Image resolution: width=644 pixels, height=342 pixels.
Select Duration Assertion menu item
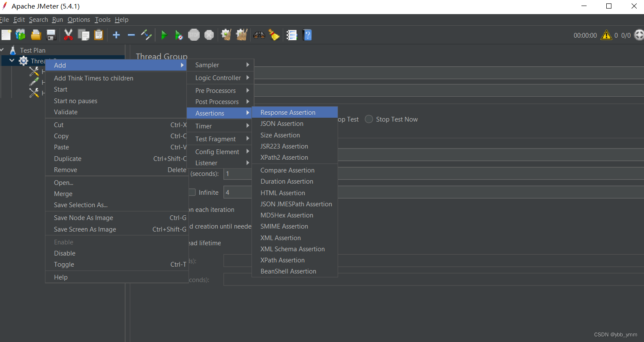295,181
